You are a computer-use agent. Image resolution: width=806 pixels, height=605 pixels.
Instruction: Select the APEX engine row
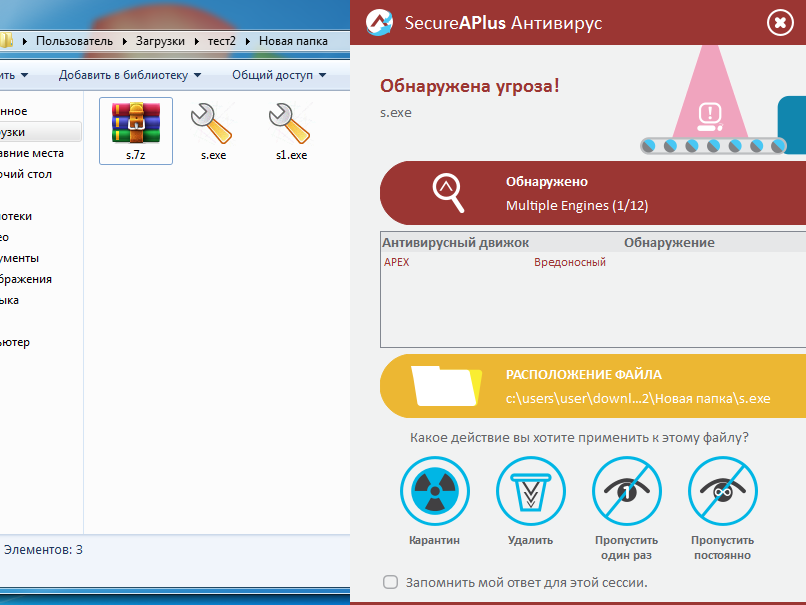pyautogui.click(x=593, y=262)
